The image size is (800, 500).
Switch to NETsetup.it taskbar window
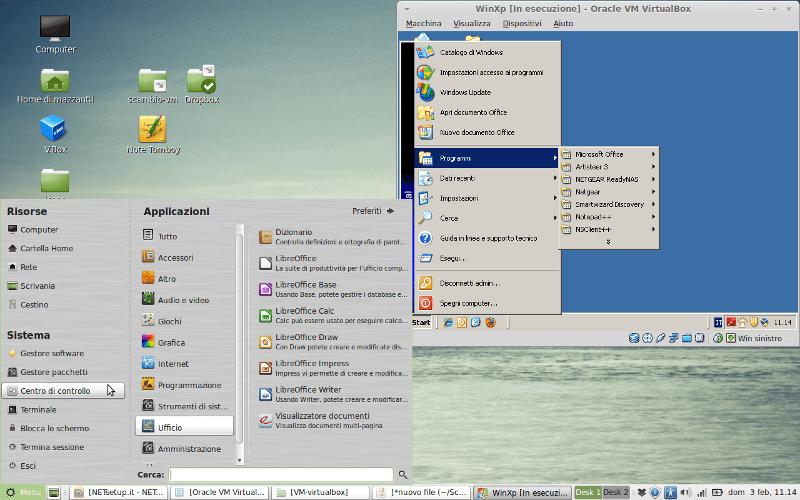point(119,492)
